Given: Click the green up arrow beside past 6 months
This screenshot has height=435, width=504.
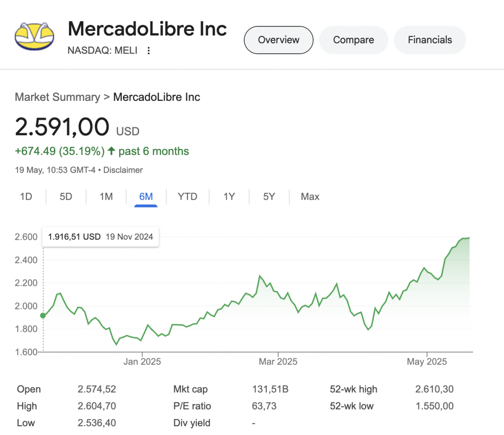Looking at the screenshot, I should click(x=112, y=151).
